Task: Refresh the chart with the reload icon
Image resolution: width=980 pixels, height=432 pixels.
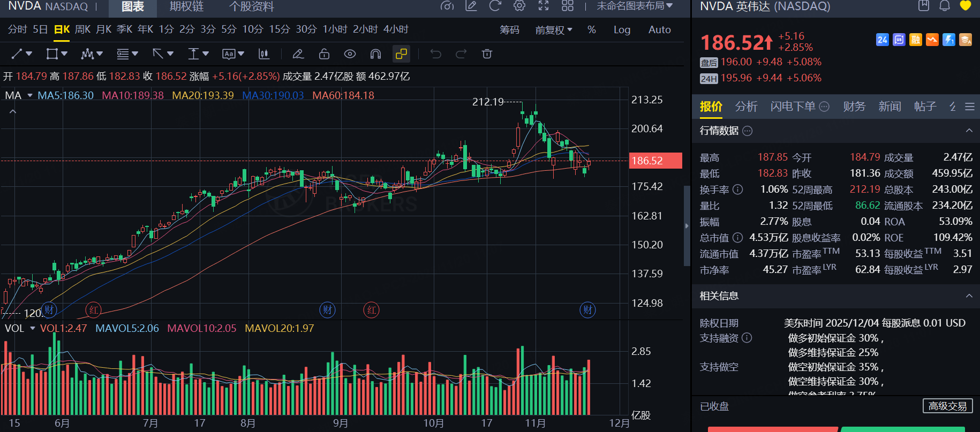Action: pyautogui.click(x=495, y=6)
